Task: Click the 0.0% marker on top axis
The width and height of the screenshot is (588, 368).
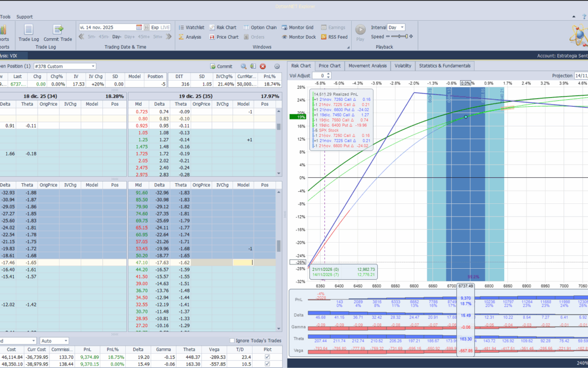Action: (465, 83)
